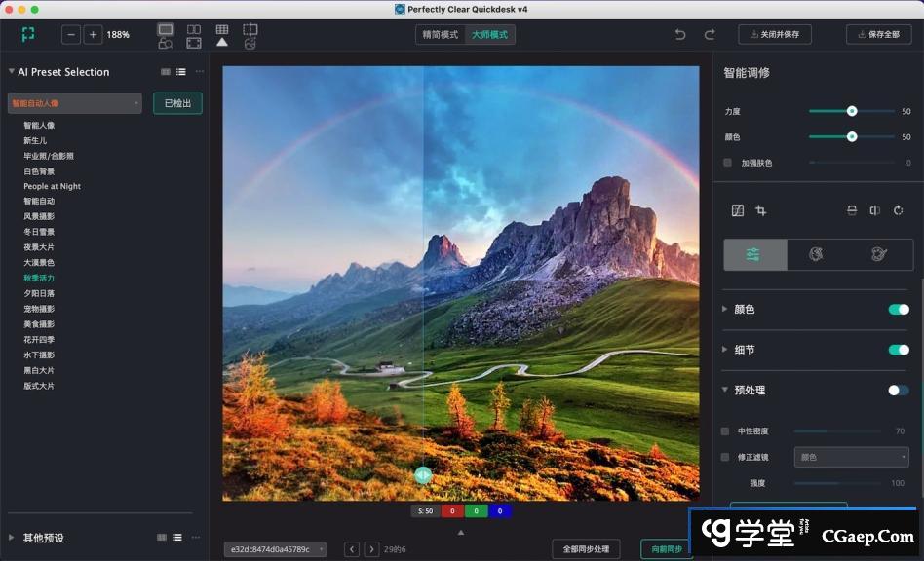924x561 pixels.
Task: Expand the 其他预设 section
Action: (x=12, y=538)
